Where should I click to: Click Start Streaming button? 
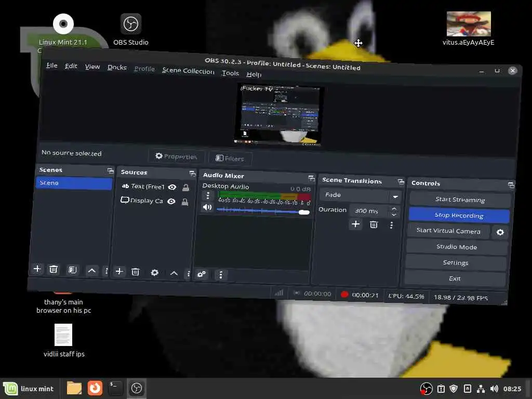[460, 199]
